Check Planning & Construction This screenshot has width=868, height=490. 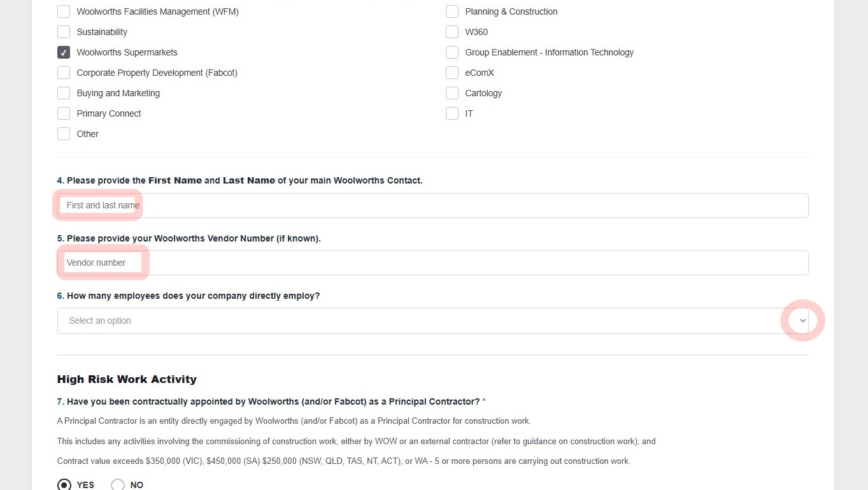[x=452, y=11]
